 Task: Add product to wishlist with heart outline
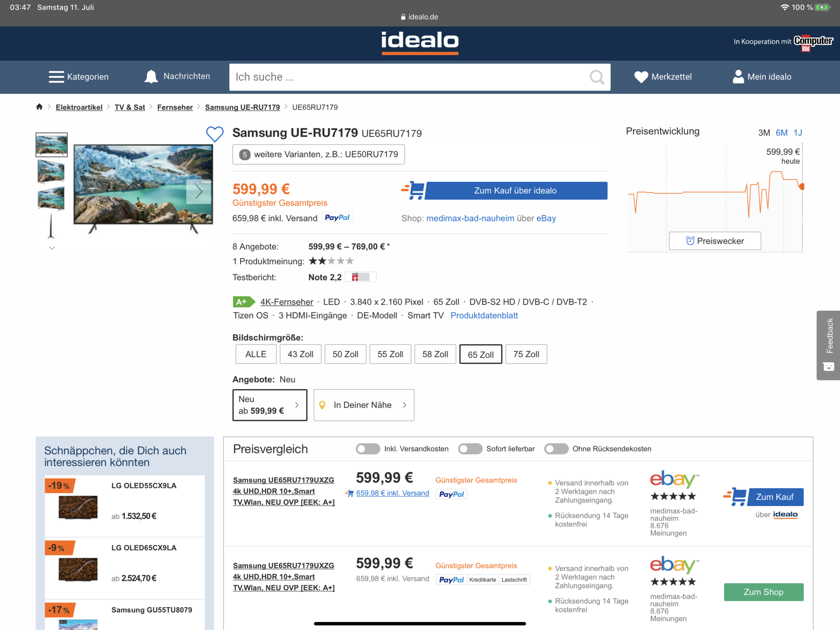click(215, 134)
